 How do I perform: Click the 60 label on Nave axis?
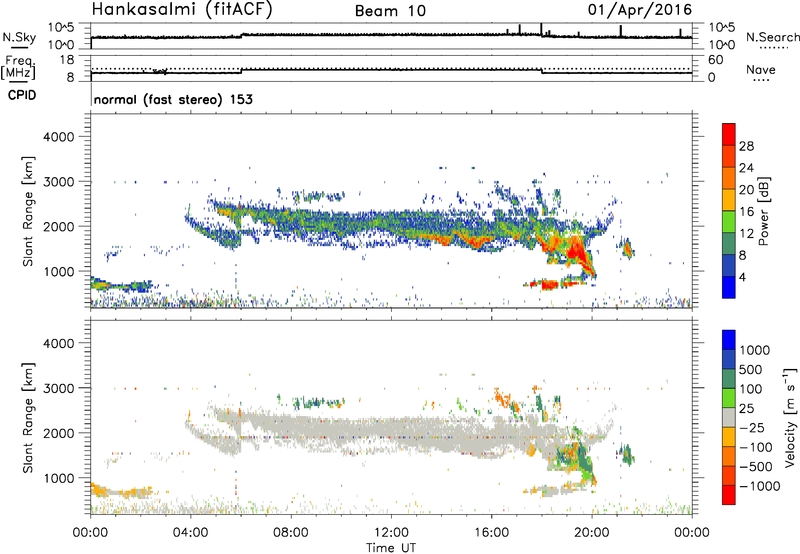(715, 60)
